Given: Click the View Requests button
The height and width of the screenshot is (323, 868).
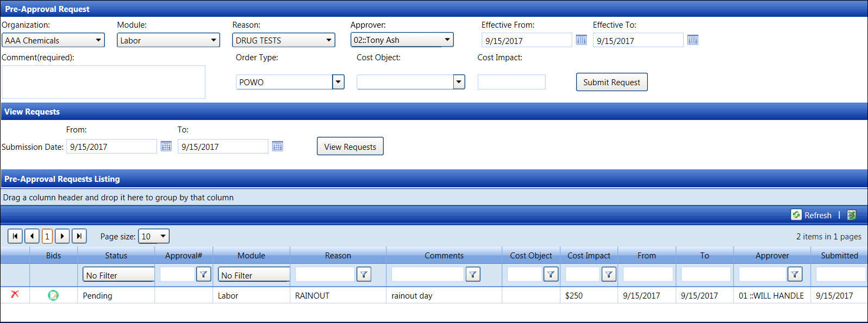Looking at the screenshot, I should coord(350,147).
